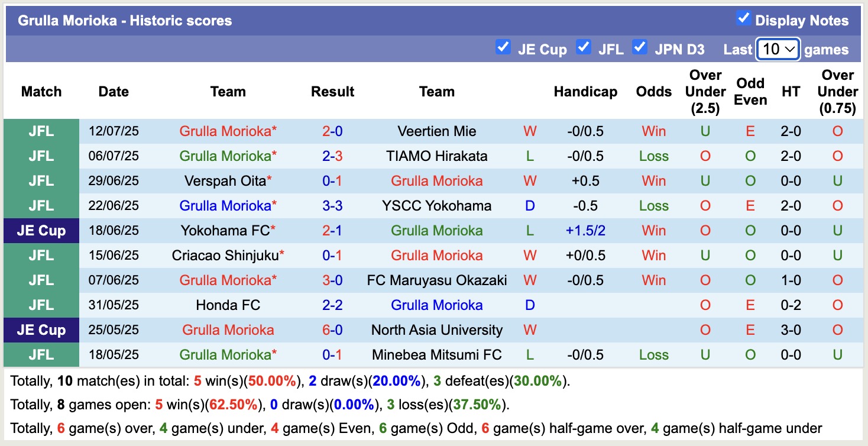Viewport: 868px width, 446px height.
Task: Select Grulla Morioka in the top row
Action: (228, 131)
